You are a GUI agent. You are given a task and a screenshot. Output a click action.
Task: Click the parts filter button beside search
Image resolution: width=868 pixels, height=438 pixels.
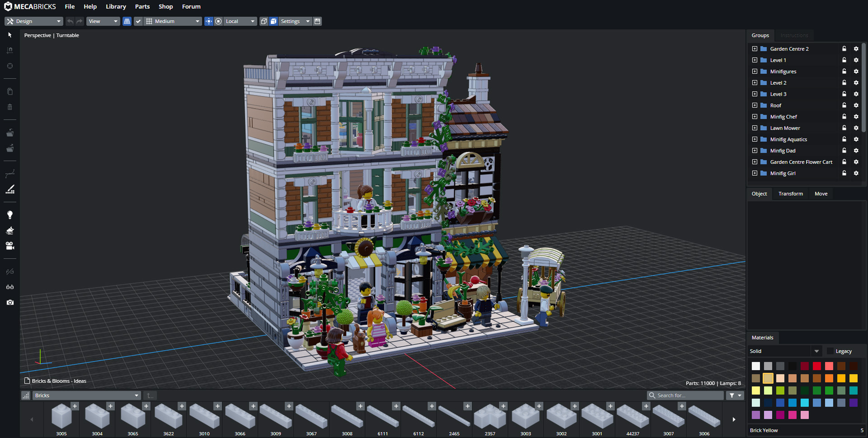735,396
